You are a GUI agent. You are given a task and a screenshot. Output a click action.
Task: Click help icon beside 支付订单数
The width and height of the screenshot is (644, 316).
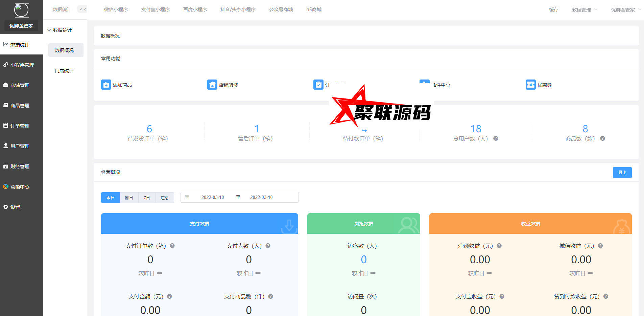click(172, 246)
